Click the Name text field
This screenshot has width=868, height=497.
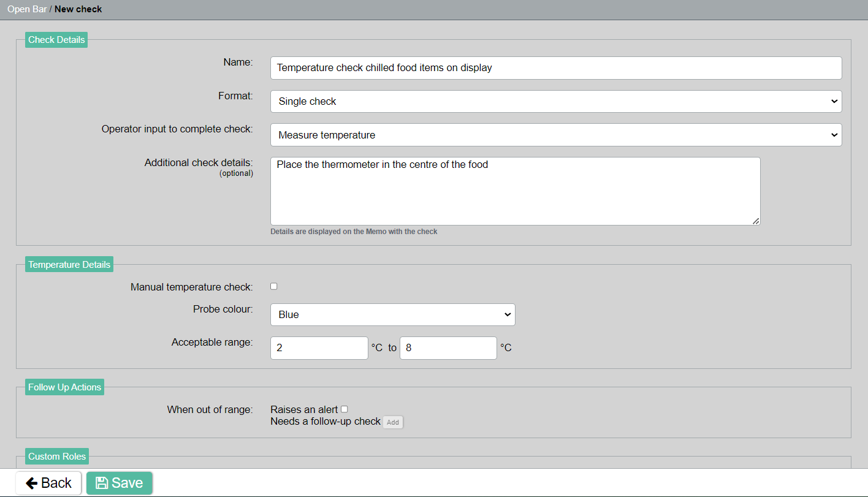click(555, 68)
